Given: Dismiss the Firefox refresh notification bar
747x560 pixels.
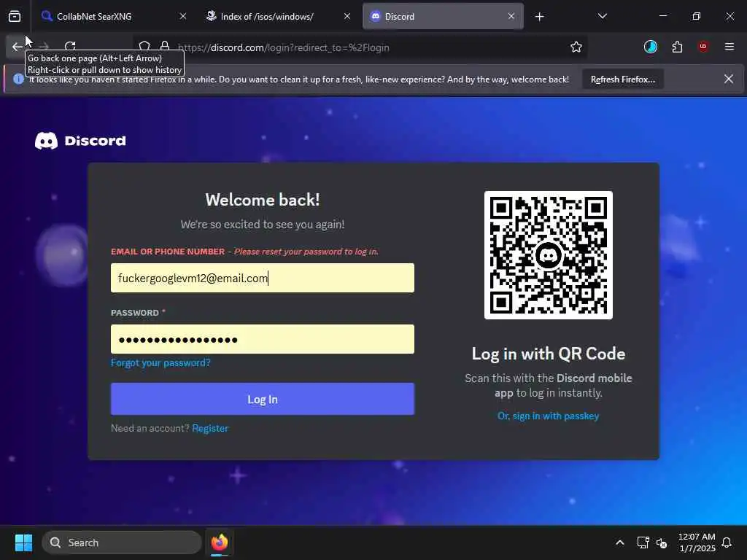Looking at the screenshot, I should pyautogui.click(x=729, y=79).
